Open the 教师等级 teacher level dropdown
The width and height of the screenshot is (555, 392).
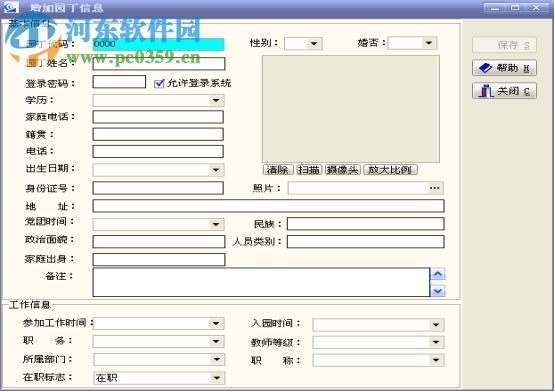[436, 342]
